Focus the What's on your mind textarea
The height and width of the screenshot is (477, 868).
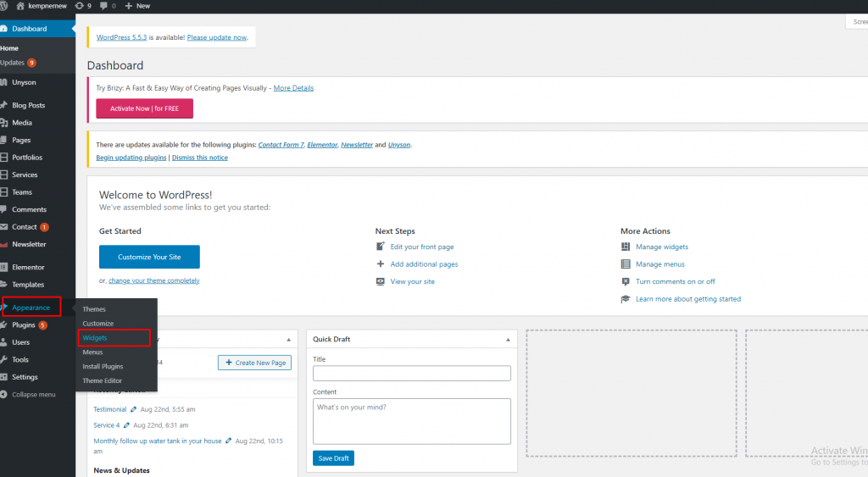coord(412,422)
